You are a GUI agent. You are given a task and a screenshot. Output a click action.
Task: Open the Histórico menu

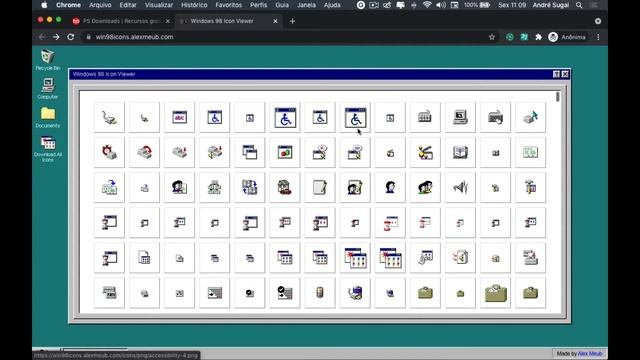(x=194, y=5)
